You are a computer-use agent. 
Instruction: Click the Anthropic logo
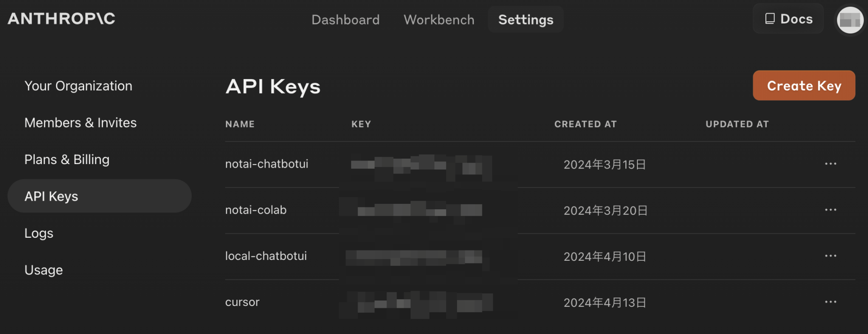click(61, 19)
